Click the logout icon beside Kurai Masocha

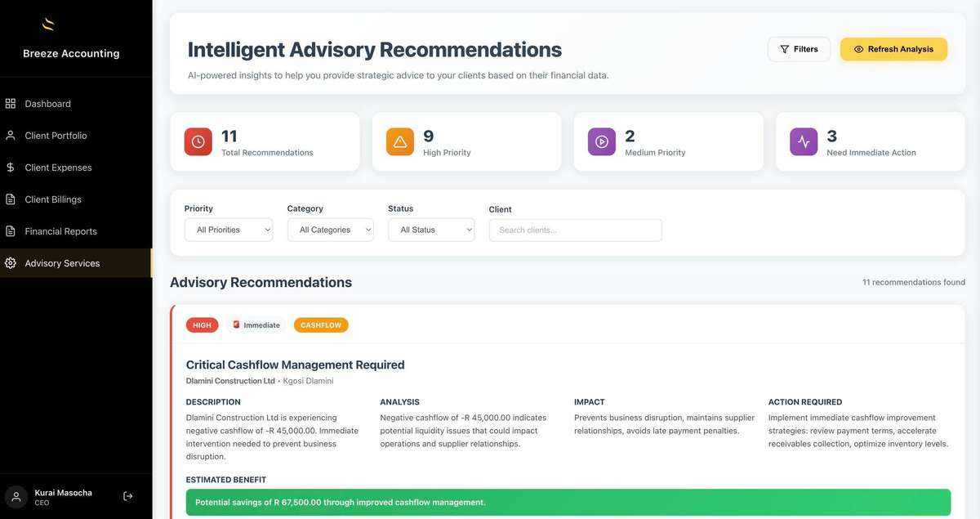pyautogui.click(x=128, y=496)
